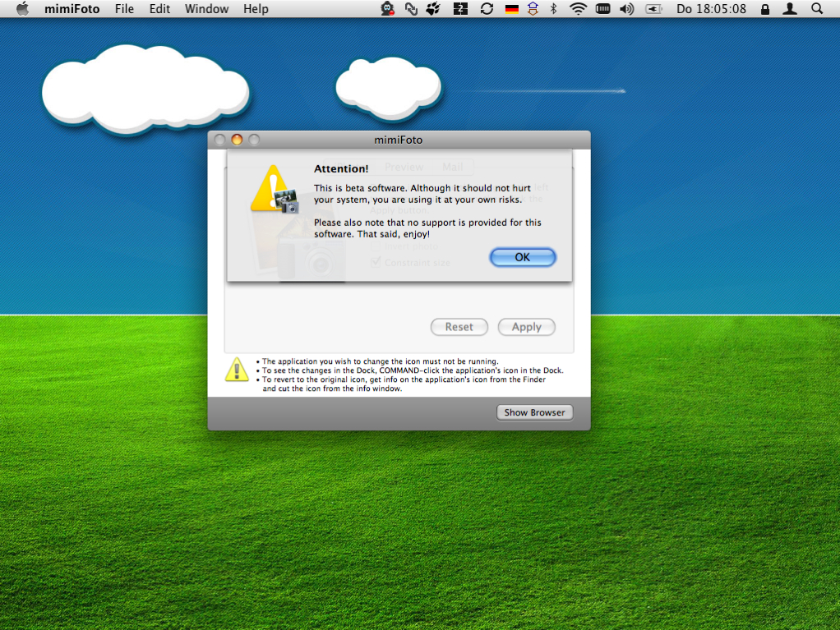Click the Show Browser button

pos(534,412)
